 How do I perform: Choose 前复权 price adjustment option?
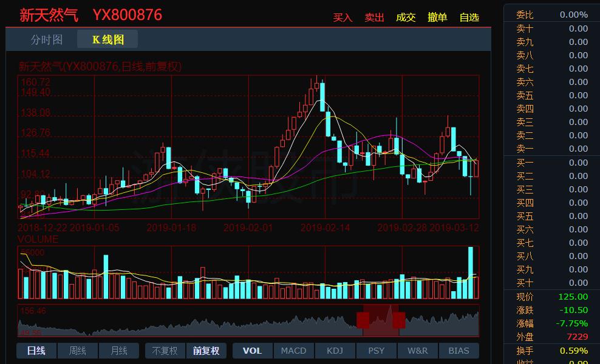[x=206, y=351]
